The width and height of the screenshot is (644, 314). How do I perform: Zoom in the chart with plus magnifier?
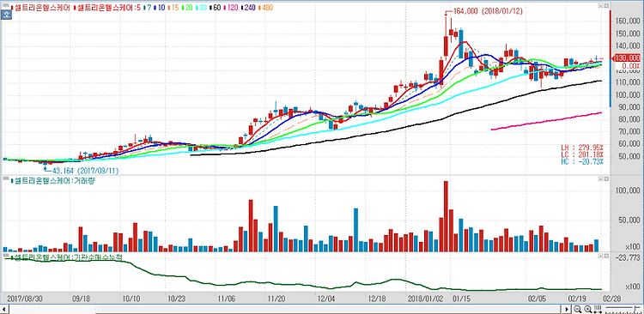point(587,309)
